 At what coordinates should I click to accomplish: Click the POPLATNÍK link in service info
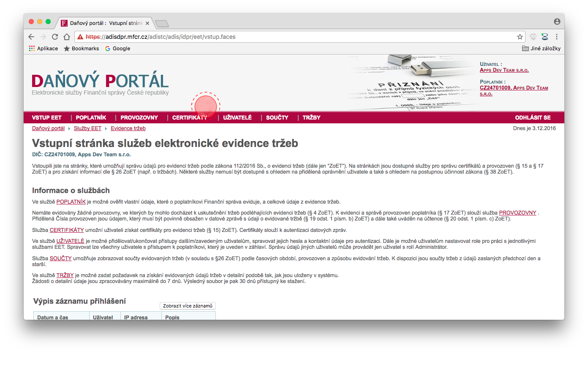coord(71,202)
